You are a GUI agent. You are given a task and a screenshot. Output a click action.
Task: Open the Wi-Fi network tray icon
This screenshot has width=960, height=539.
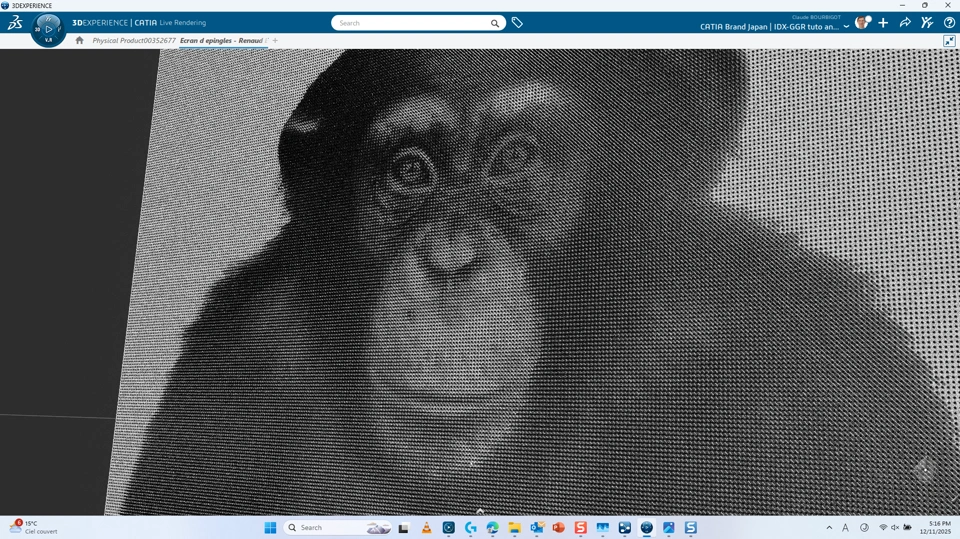coord(883,527)
